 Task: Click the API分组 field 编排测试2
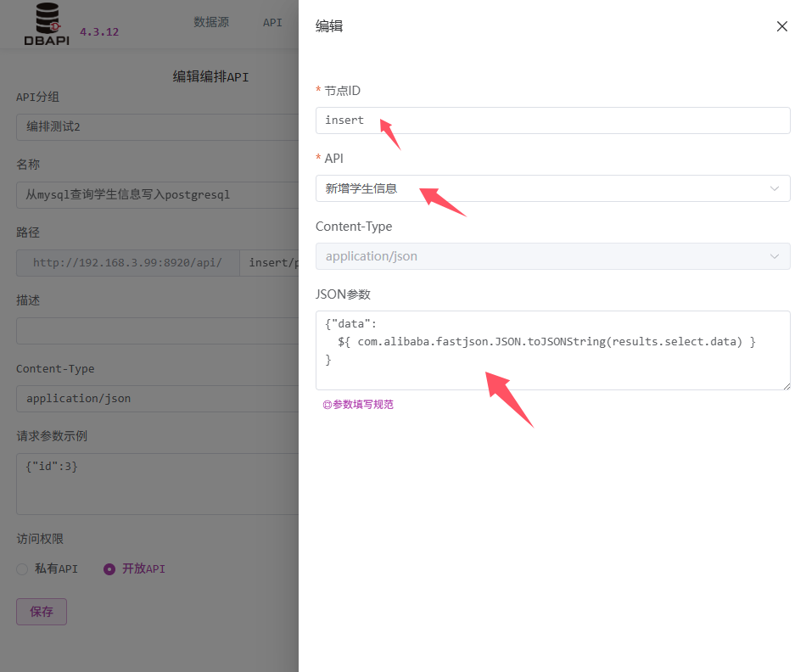(157, 127)
